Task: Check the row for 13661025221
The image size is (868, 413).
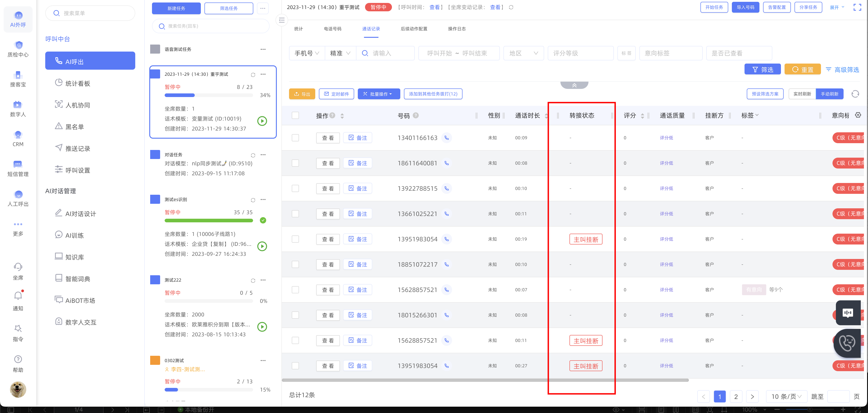Action: coord(295,214)
